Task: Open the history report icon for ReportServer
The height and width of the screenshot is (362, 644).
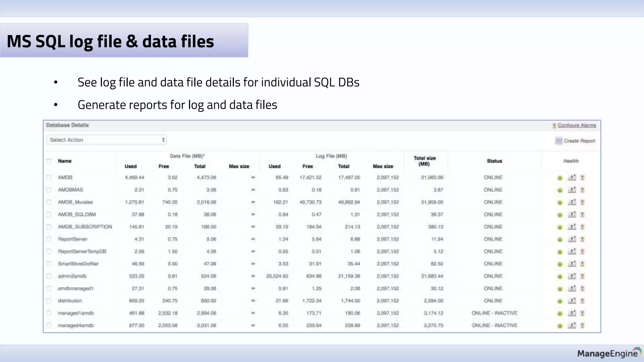Action: [x=572, y=239]
